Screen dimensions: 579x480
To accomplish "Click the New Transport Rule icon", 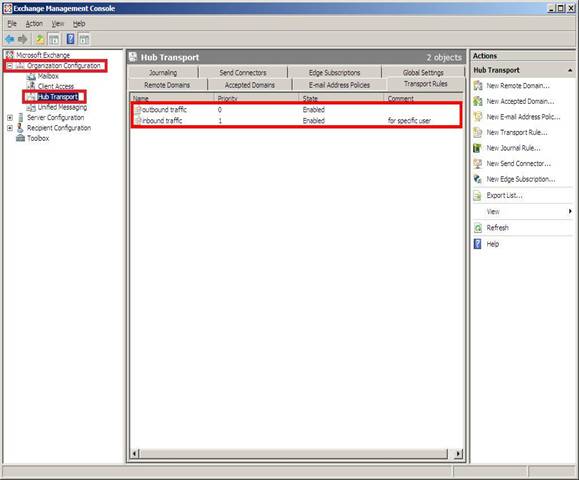I will click(x=478, y=132).
